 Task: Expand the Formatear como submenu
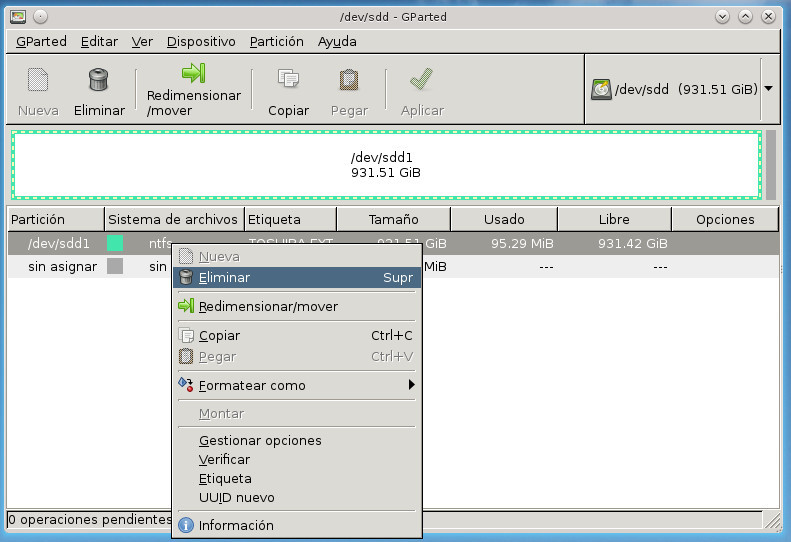(297, 386)
